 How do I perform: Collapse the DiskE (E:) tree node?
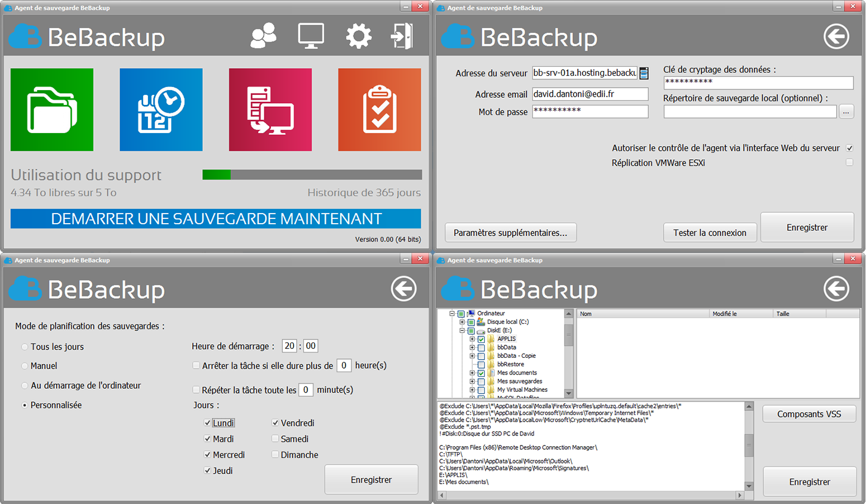tap(462, 330)
